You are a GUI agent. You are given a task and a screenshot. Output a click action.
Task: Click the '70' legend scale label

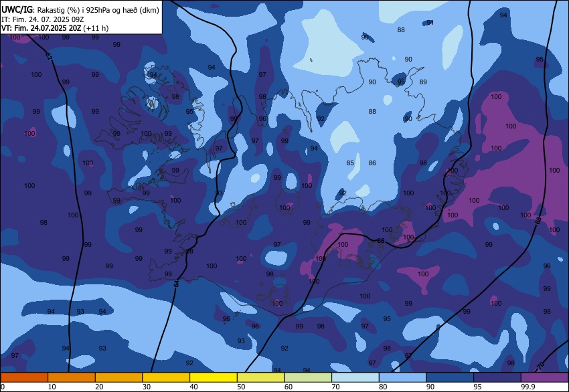tap(335, 387)
